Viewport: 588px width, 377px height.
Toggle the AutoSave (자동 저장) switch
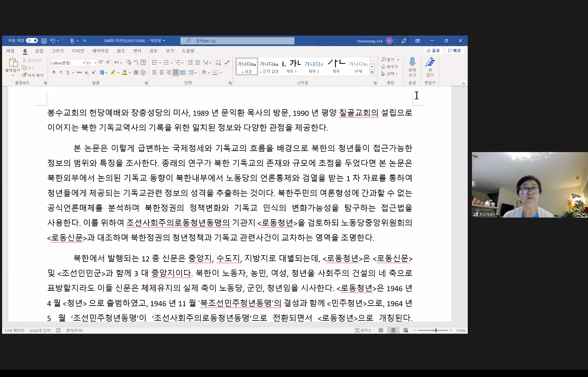pos(32,41)
